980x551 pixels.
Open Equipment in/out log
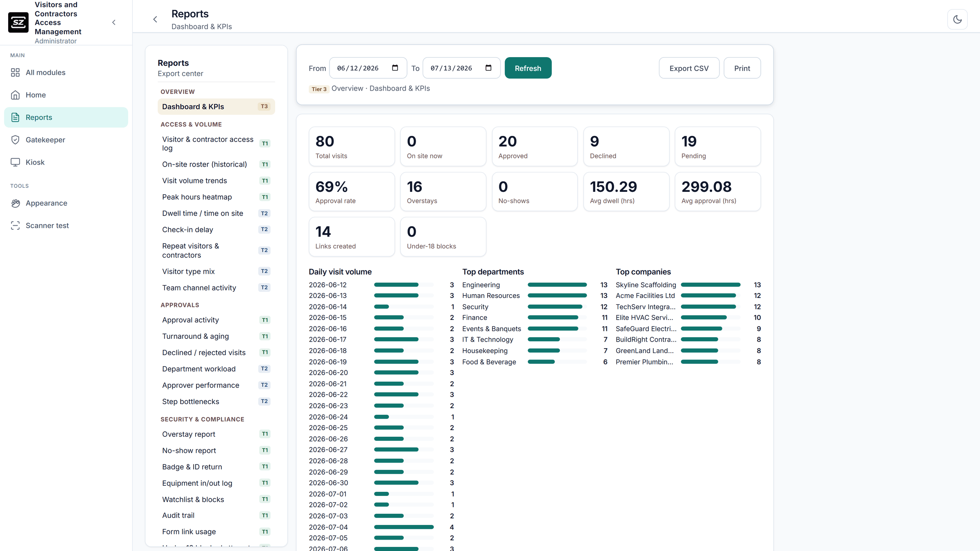tap(216, 483)
